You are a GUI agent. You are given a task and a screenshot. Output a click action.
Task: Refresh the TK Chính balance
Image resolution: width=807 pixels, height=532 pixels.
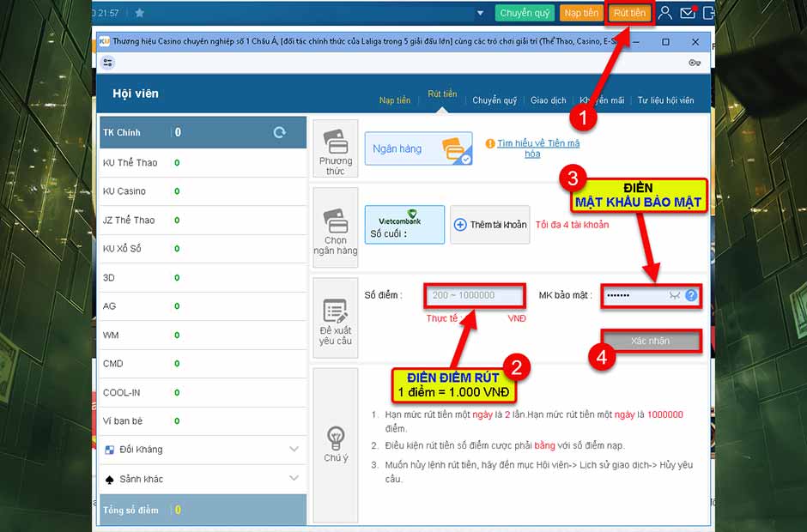pyautogui.click(x=280, y=133)
